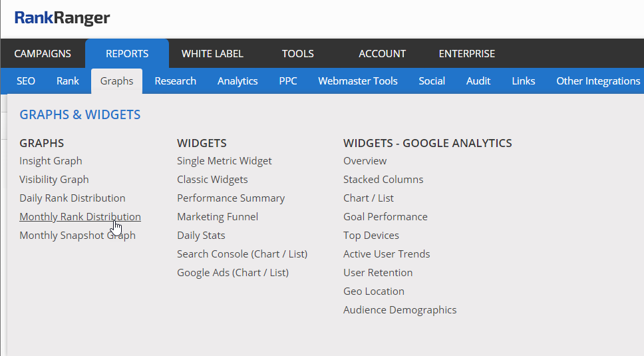Viewport: 644px width, 356px height.
Task: Switch to the SEO sub-tab
Action: 26,81
